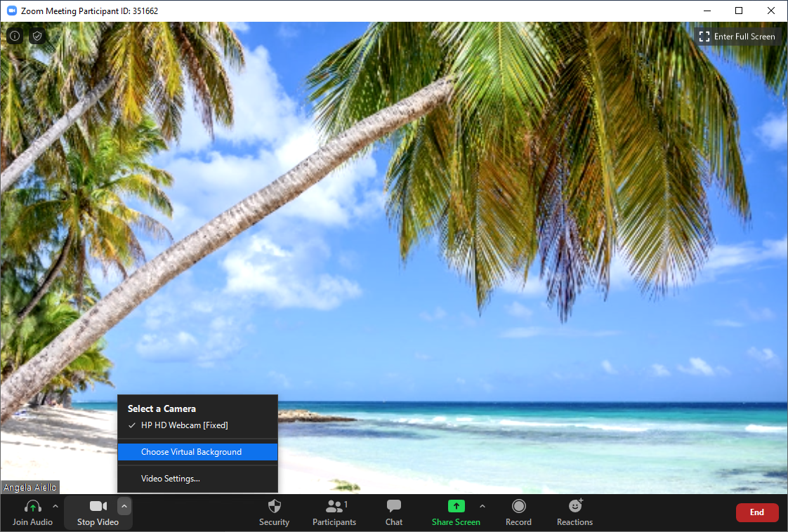
Task: Open the Participants panel
Action: [x=334, y=513]
